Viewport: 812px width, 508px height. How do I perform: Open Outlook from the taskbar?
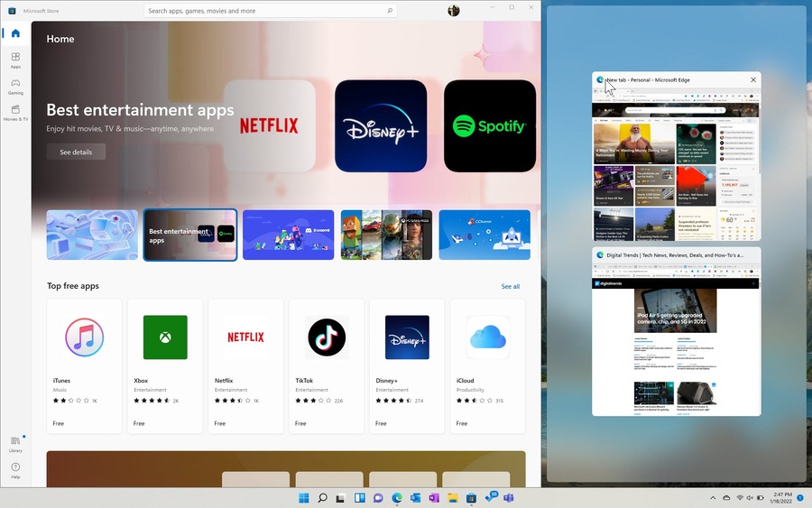tap(415, 498)
